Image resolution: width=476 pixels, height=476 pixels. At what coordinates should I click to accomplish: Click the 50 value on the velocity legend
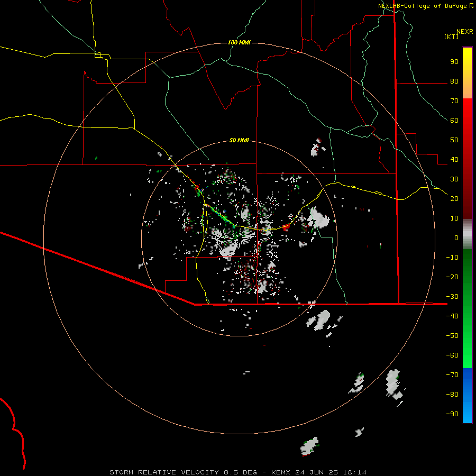pyautogui.click(x=454, y=140)
